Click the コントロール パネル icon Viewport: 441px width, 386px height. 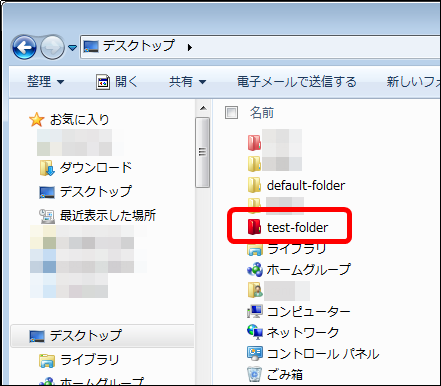tap(255, 353)
